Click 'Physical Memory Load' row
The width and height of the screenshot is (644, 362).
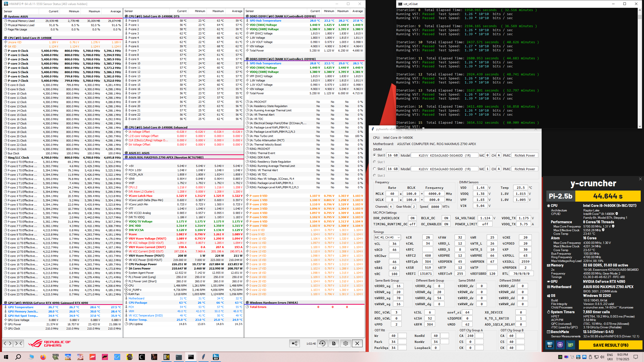pyautogui.click(x=63, y=25)
